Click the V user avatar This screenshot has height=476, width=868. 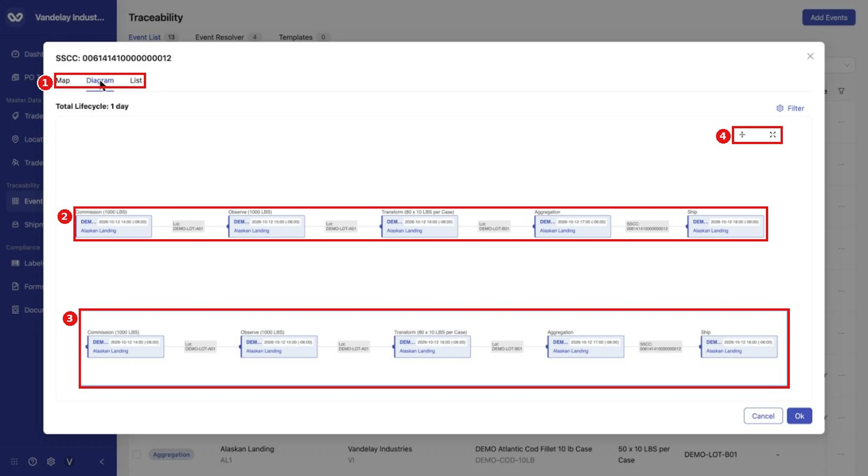click(69, 461)
